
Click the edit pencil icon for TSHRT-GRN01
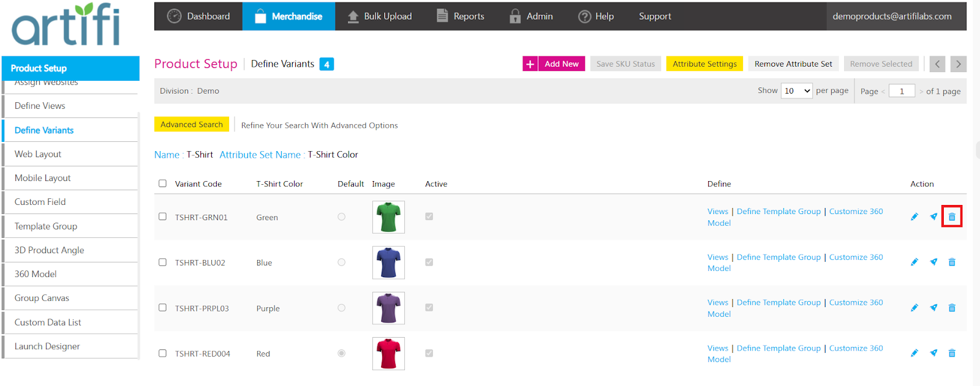(914, 217)
